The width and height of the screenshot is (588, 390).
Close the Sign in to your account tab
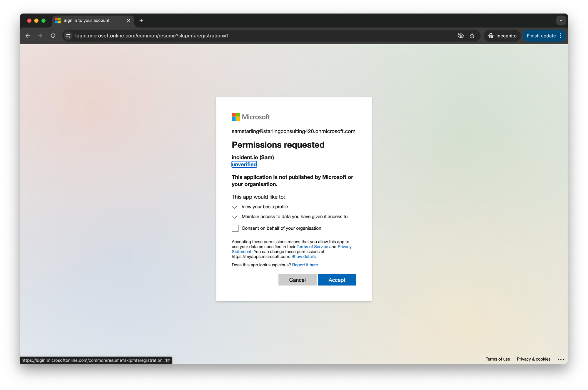pos(128,20)
